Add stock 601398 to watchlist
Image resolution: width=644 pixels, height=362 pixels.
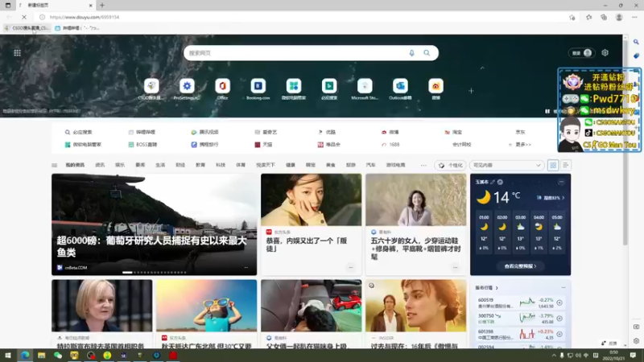coord(559,334)
